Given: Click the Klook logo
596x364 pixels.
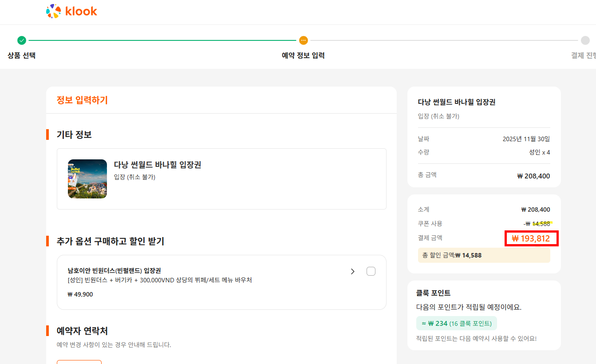Looking at the screenshot, I should click(x=71, y=12).
